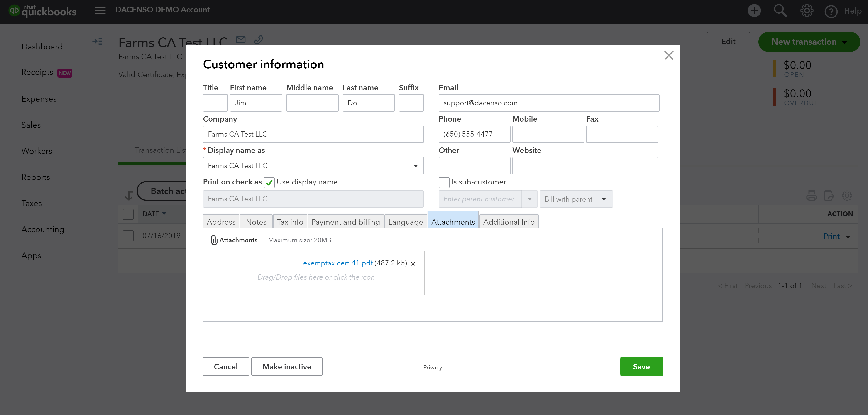Image resolution: width=868 pixels, height=415 pixels.
Task: Click in the Website field
Action: click(585, 166)
